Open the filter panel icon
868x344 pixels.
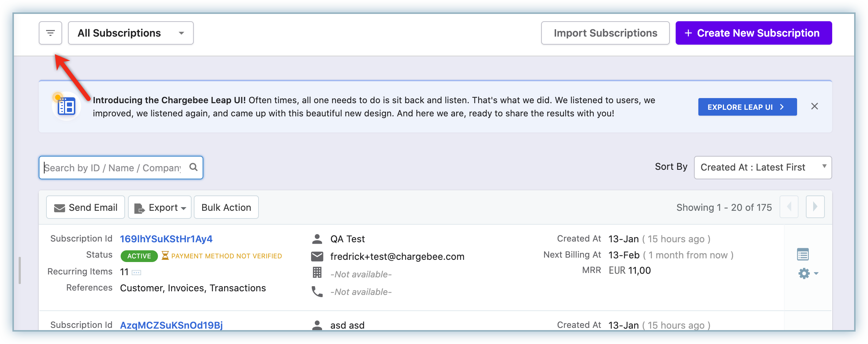(50, 33)
